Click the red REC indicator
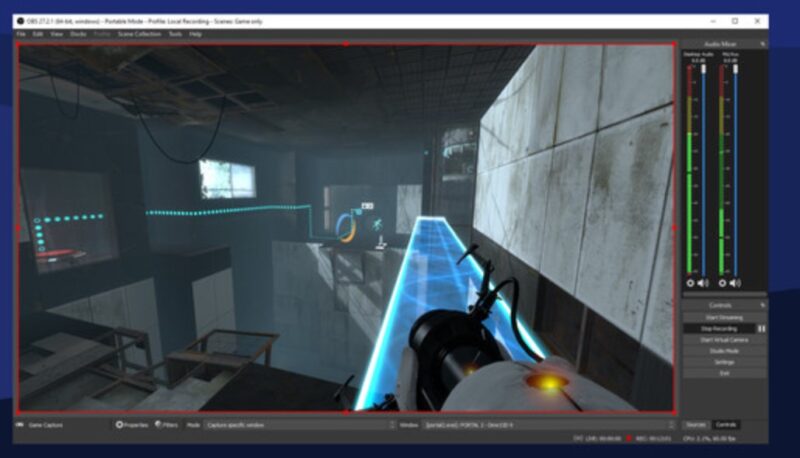800x458 pixels. point(629,439)
